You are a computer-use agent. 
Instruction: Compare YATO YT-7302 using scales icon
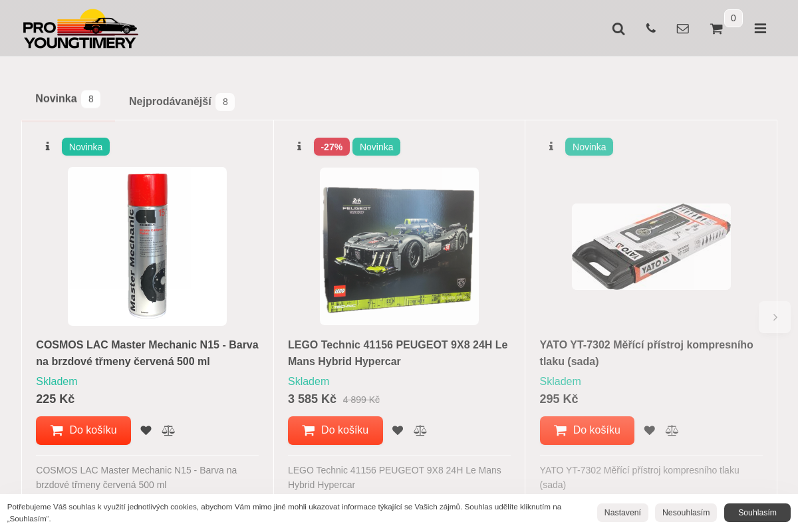[672, 430]
